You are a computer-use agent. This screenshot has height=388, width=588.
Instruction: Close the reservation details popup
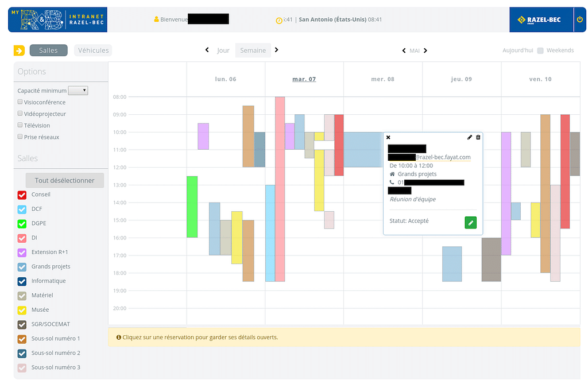[388, 138]
